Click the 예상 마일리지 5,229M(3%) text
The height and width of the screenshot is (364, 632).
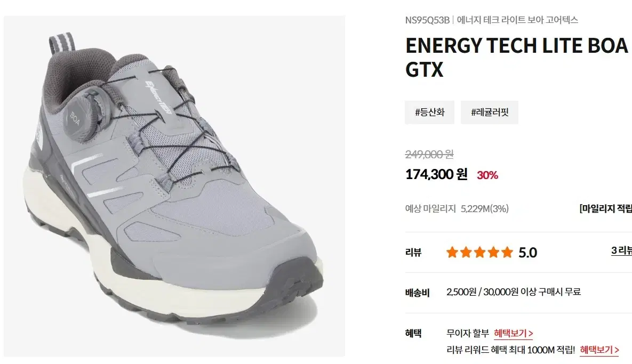[x=457, y=208]
